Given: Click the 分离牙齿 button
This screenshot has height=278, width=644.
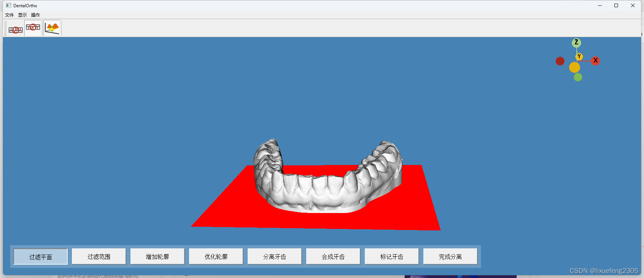Looking at the screenshot, I should [x=274, y=257].
